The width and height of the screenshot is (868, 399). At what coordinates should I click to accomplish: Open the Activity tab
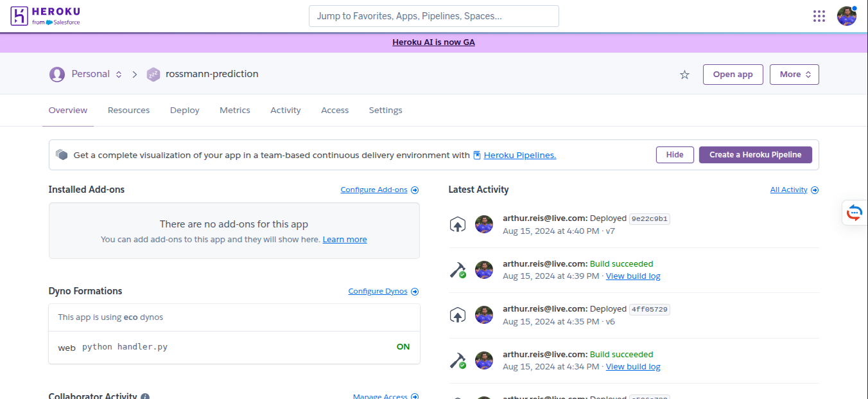tap(286, 111)
